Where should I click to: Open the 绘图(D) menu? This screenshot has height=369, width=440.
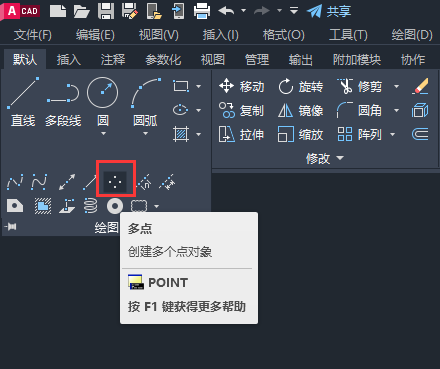(412, 35)
